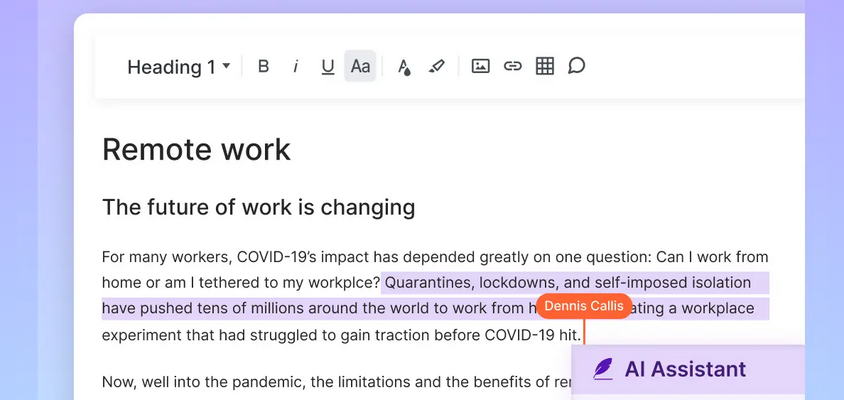Insert an image using the picture icon
Viewport: 844px width, 400px height.
(481, 67)
